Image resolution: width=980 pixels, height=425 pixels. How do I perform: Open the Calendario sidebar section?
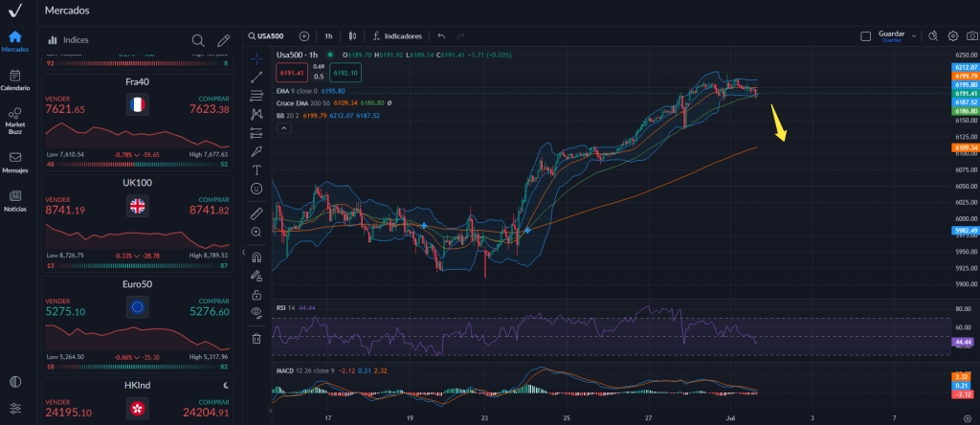point(15,80)
